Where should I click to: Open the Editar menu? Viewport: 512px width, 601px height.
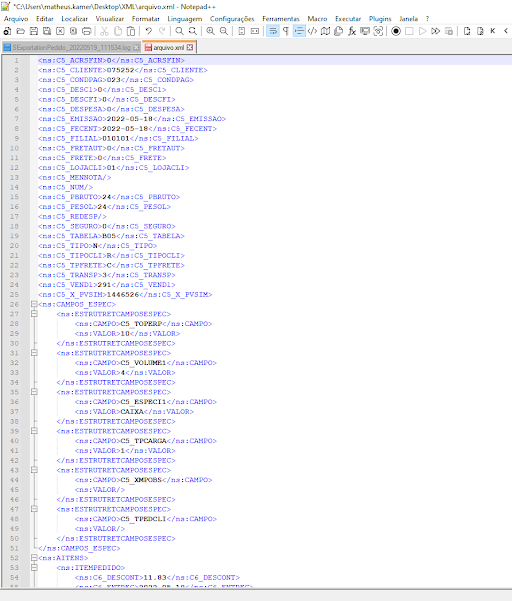45,19
